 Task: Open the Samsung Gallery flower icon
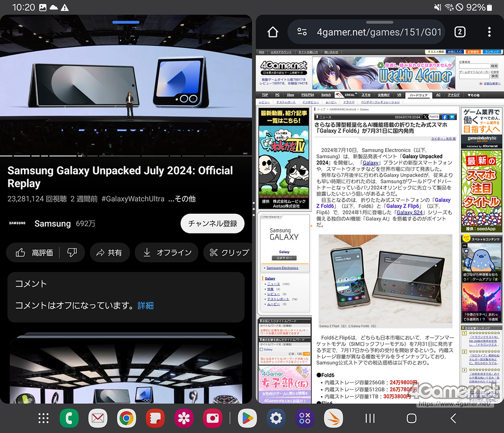pyautogui.click(x=184, y=418)
